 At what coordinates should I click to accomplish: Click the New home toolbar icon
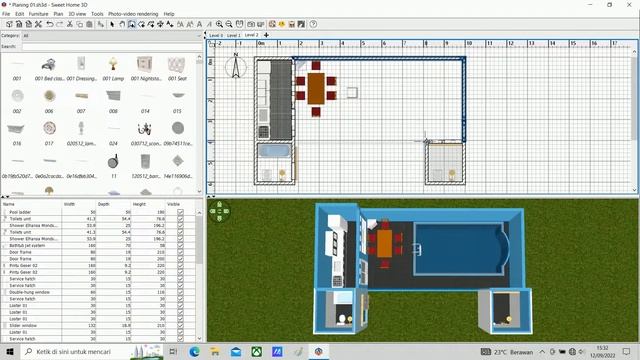click(x=9, y=24)
